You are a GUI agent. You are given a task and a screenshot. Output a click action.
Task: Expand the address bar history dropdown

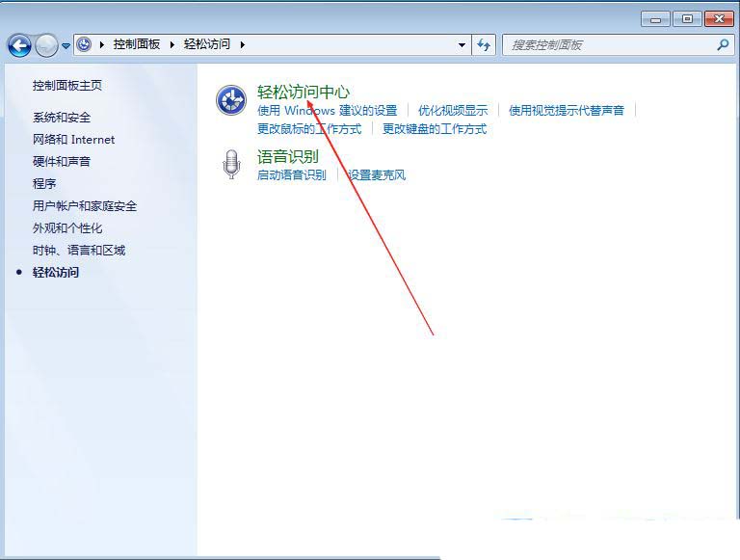462,45
